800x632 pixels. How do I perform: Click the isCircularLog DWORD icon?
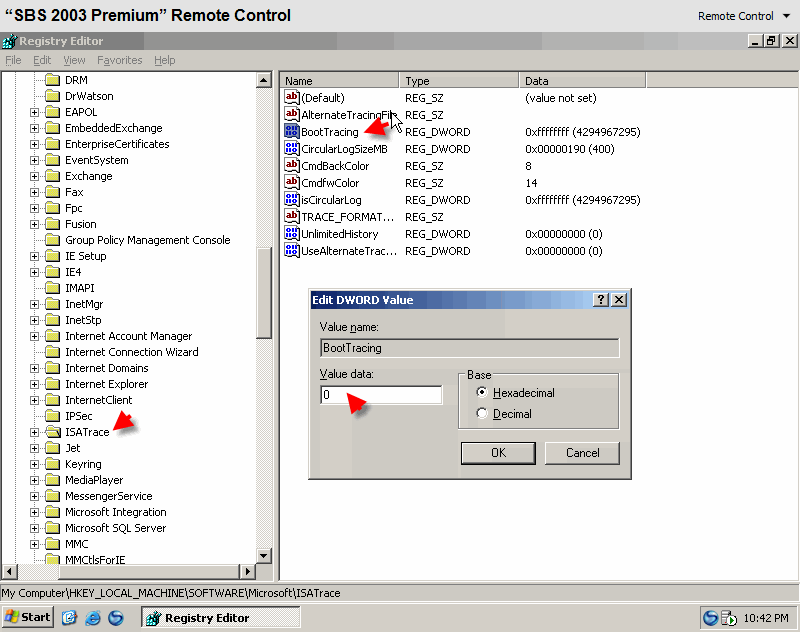[291, 199]
